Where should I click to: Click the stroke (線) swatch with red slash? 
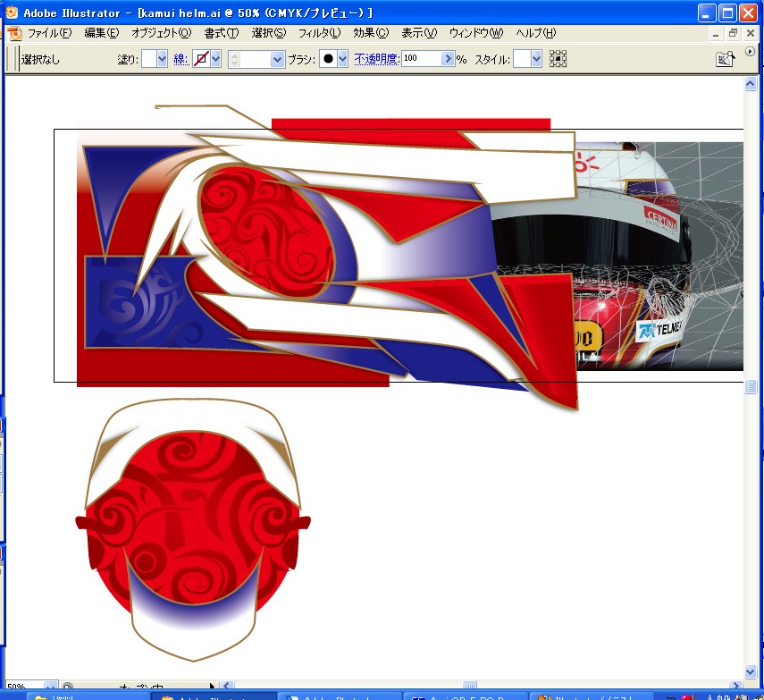pyautogui.click(x=201, y=59)
